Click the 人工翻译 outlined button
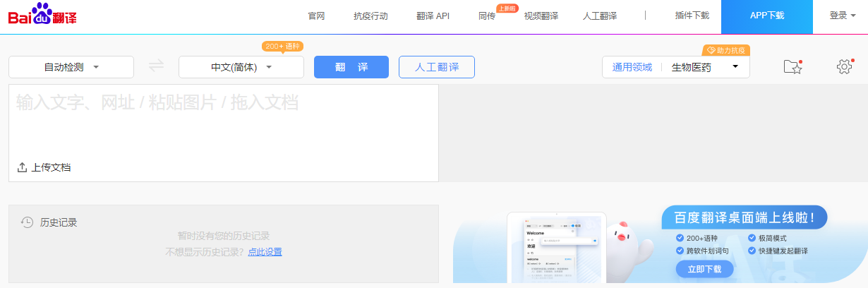868x288 pixels. pyautogui.click(x=436, y=67)
